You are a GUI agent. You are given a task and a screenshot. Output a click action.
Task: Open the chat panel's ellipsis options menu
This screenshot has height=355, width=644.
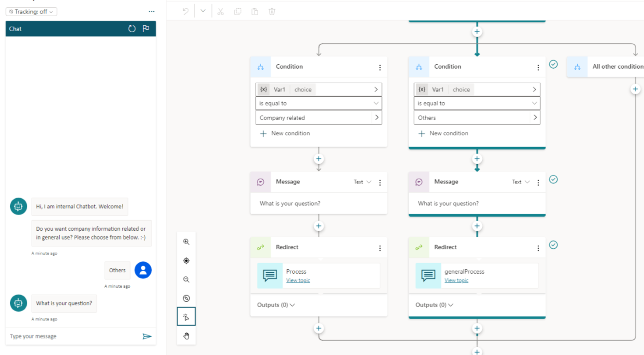(151, 11)
